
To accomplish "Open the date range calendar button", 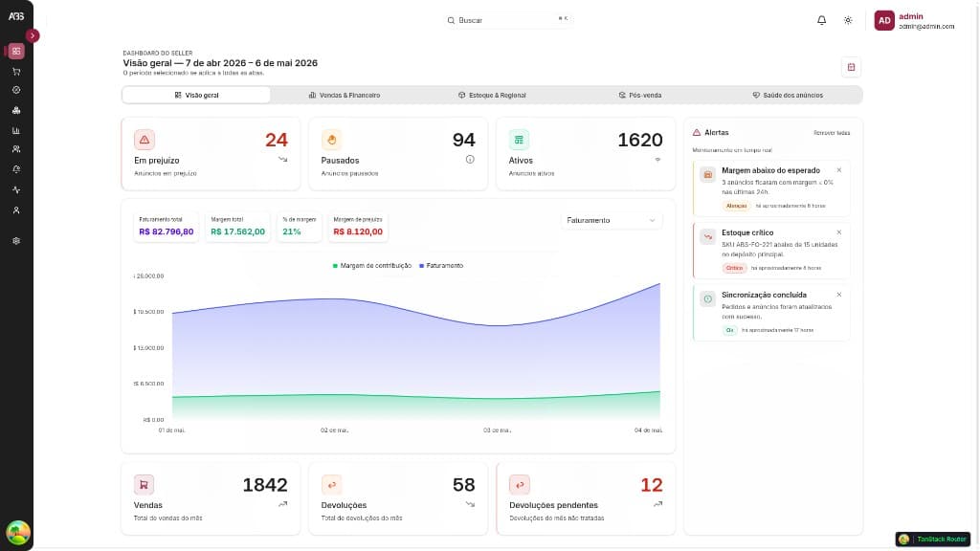I will click(x=851, y=67).
